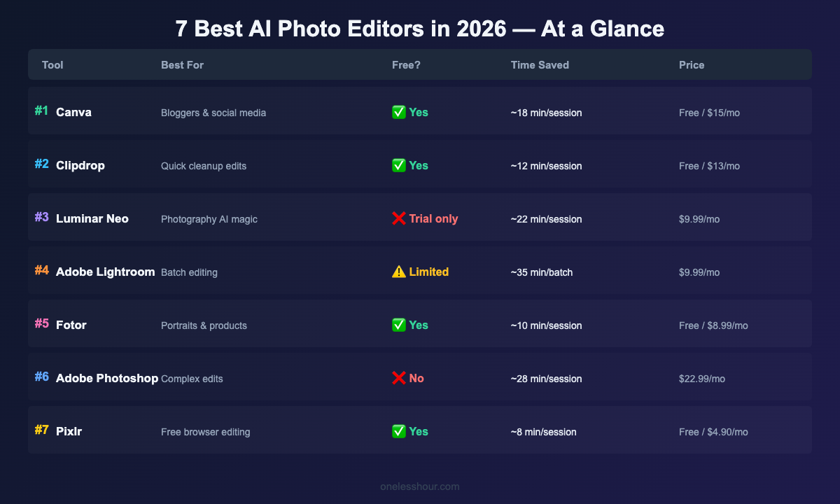The height and width of the screenshot is (504, 840).
Task: Click the 'Tool' column header
Action: pyautogui.click(x=52, y=65)
